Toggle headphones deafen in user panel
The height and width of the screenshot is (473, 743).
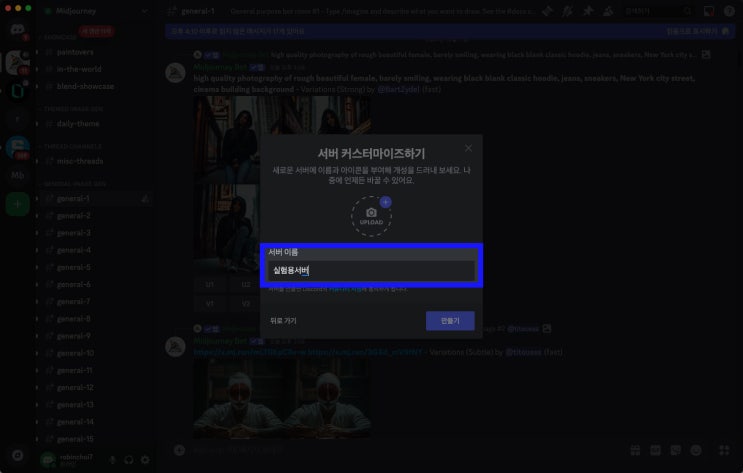point(128,460)
